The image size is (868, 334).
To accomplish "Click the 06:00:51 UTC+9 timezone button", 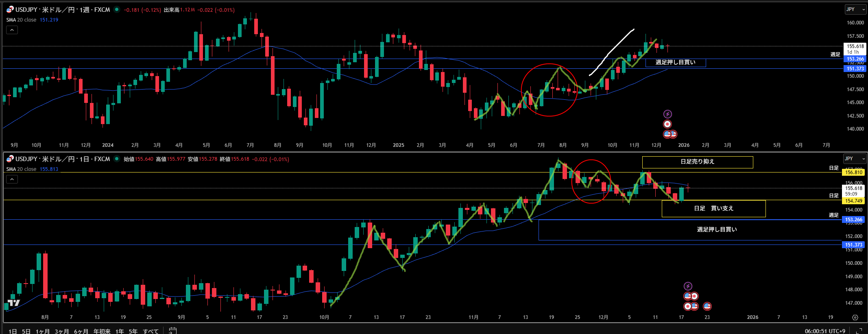I will (x=824, y=331).
